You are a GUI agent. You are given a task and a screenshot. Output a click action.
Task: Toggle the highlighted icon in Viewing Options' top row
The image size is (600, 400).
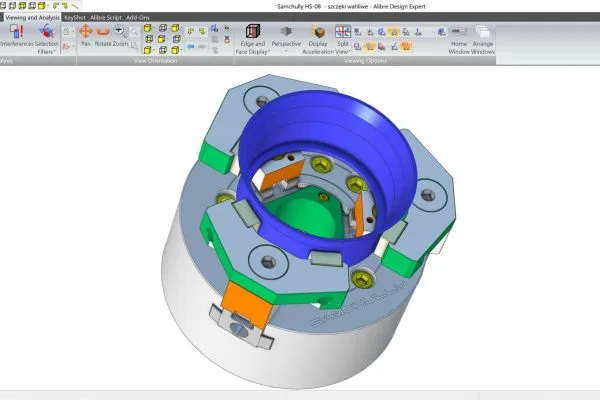pos(393,32)
